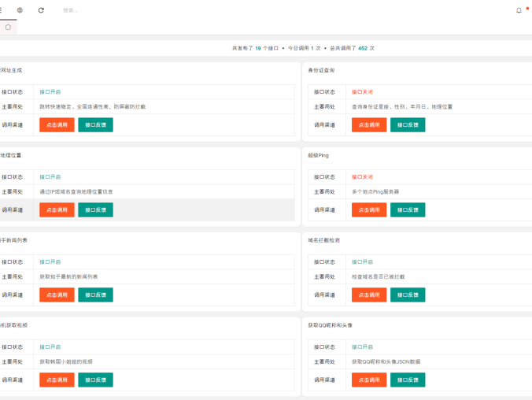
Task: Open the notification bell
Action: click(519, 10)
